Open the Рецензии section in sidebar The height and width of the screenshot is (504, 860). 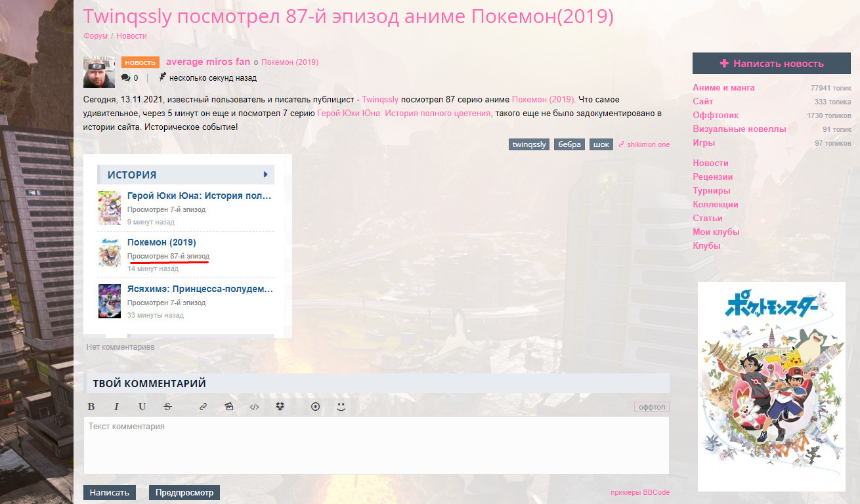coord(712,177)
